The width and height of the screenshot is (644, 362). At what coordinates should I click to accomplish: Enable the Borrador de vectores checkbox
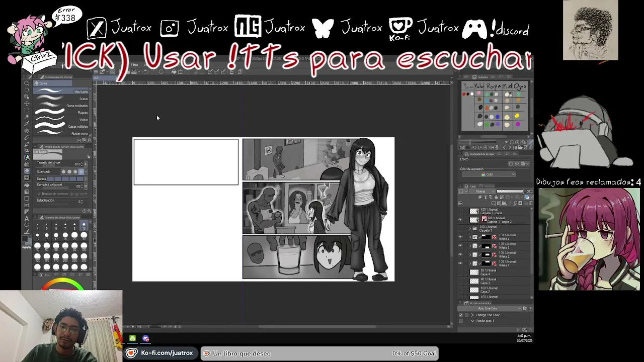click(39, 194)
